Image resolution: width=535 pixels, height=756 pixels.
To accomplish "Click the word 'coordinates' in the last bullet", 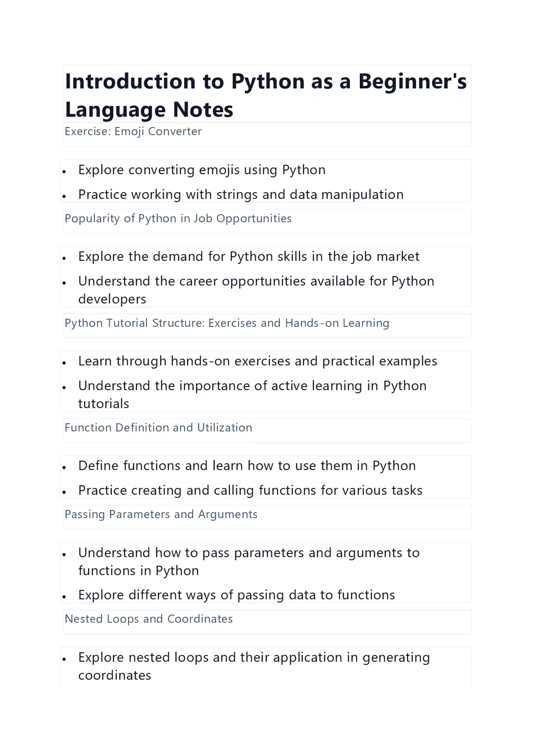I will click(x=115, y=676).
